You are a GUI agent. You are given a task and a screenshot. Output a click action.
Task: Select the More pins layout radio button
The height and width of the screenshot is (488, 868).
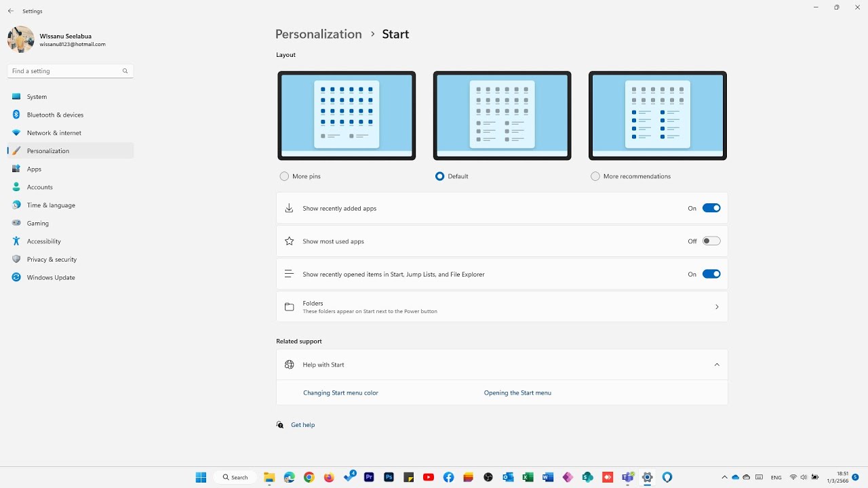click(x=284, y=176)
